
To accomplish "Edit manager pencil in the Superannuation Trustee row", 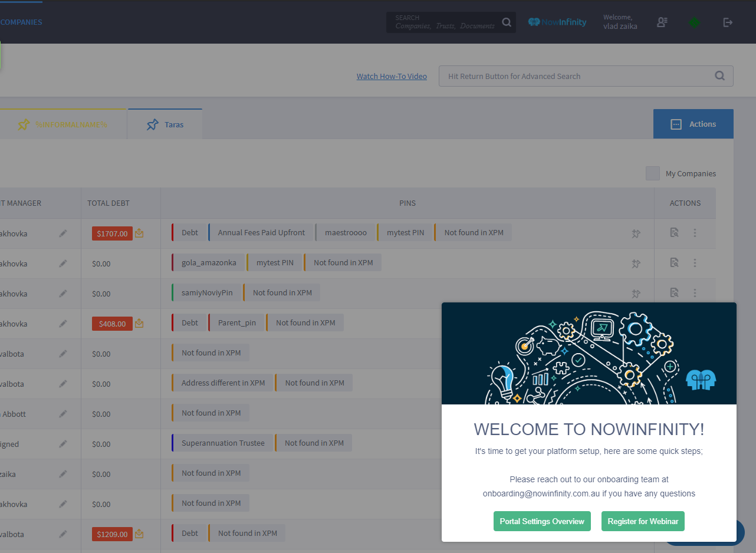I will pyautogui.click(x=63, y=444).
